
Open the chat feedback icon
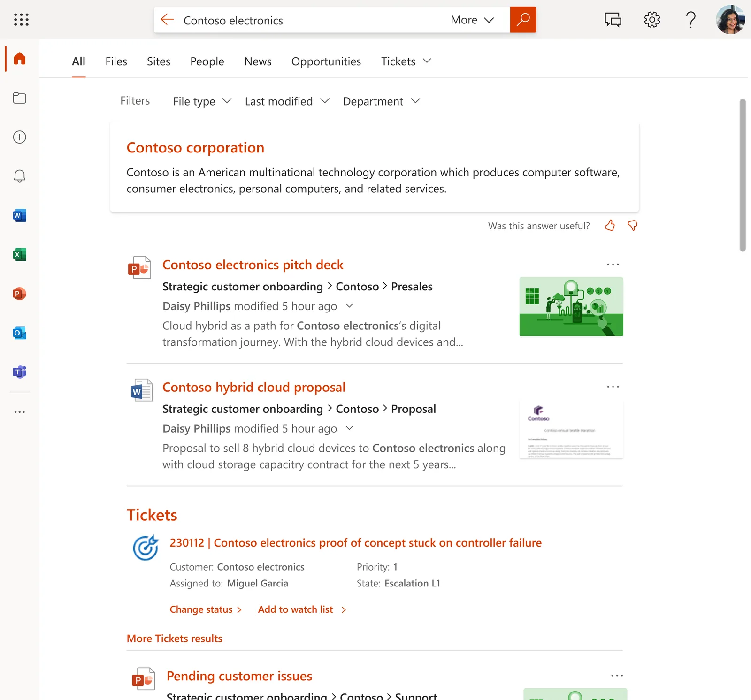point(613,20)
